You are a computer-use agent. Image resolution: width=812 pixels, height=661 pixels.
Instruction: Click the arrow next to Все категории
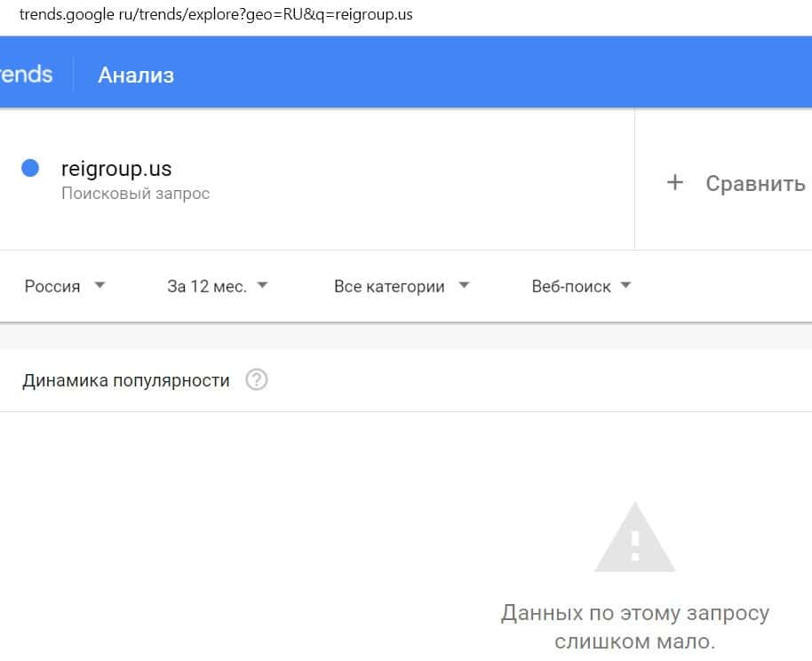(x=463, y=286)
